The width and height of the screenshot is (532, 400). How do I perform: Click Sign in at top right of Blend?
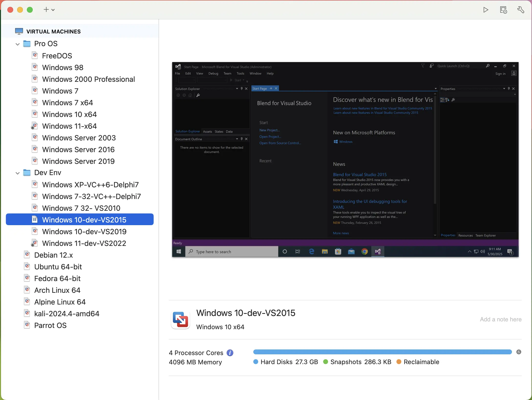click(500, 74)
